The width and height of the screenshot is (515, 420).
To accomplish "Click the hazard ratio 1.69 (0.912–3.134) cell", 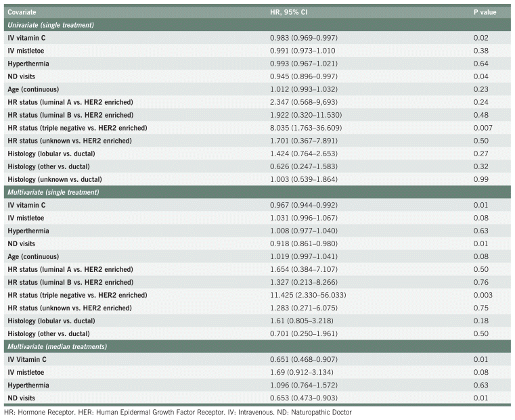I will [x=300, y=372].
